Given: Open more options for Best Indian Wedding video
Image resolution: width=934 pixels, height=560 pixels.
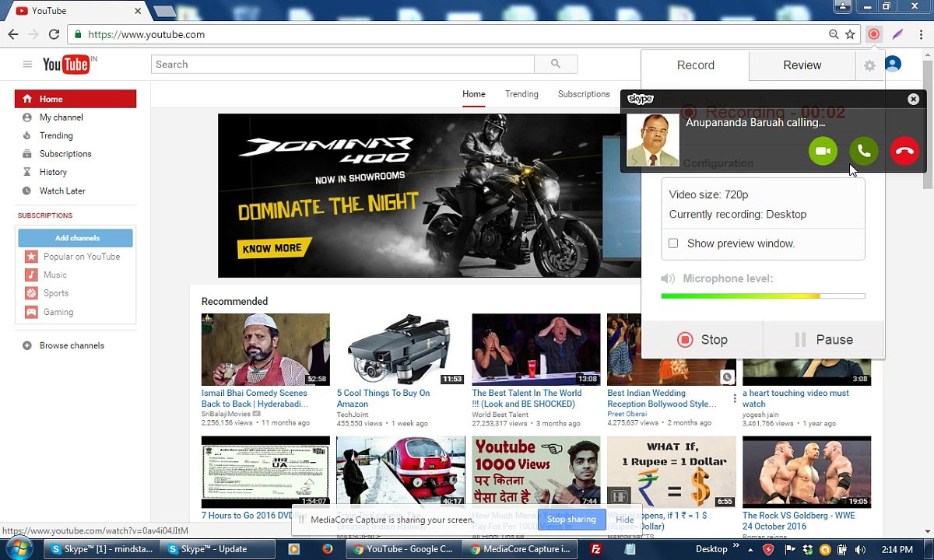Looking at the screenshot, I should tap(735, 398).
